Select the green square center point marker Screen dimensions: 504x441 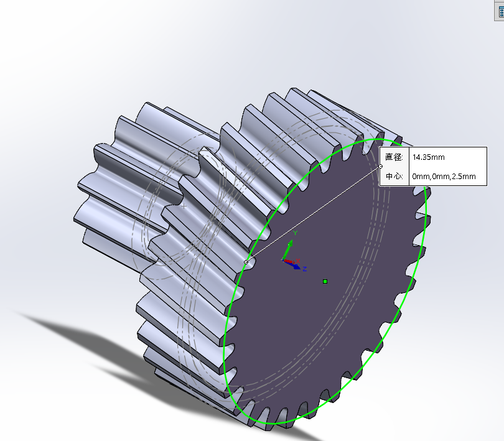click(325, 282)
